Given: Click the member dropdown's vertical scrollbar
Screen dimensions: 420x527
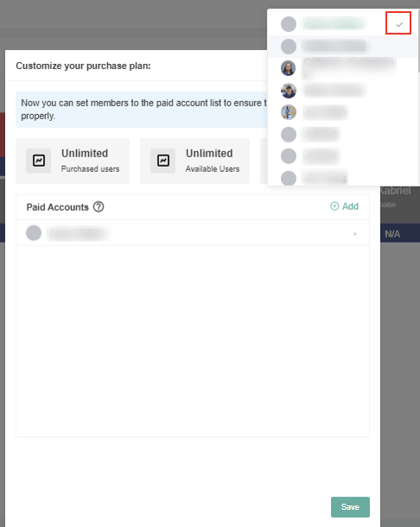Looking at the screenshot, I should 418,41.
